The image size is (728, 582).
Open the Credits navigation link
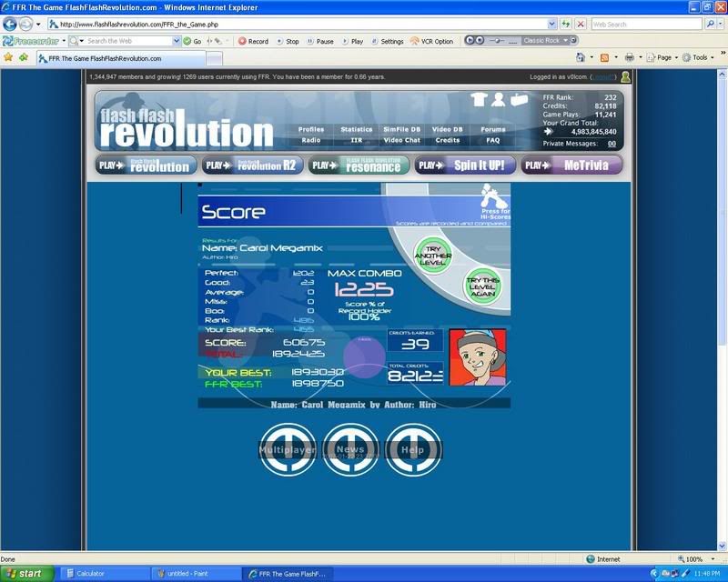447,140
